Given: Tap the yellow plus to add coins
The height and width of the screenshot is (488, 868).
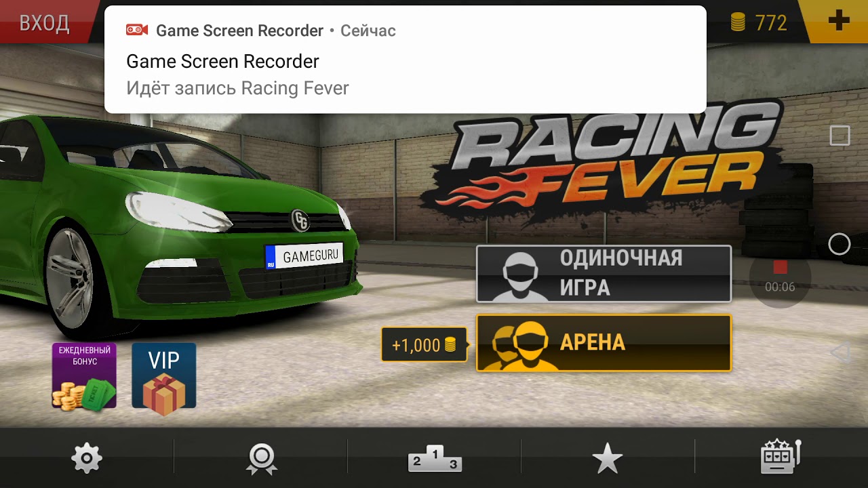Looking at the screenshot, I should (x=839, y=21).
